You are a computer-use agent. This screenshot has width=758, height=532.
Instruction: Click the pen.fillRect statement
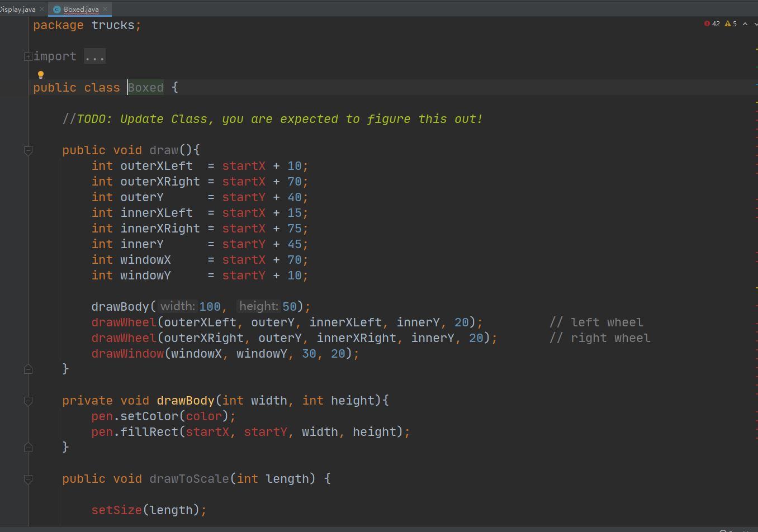(x=250, y=432)
